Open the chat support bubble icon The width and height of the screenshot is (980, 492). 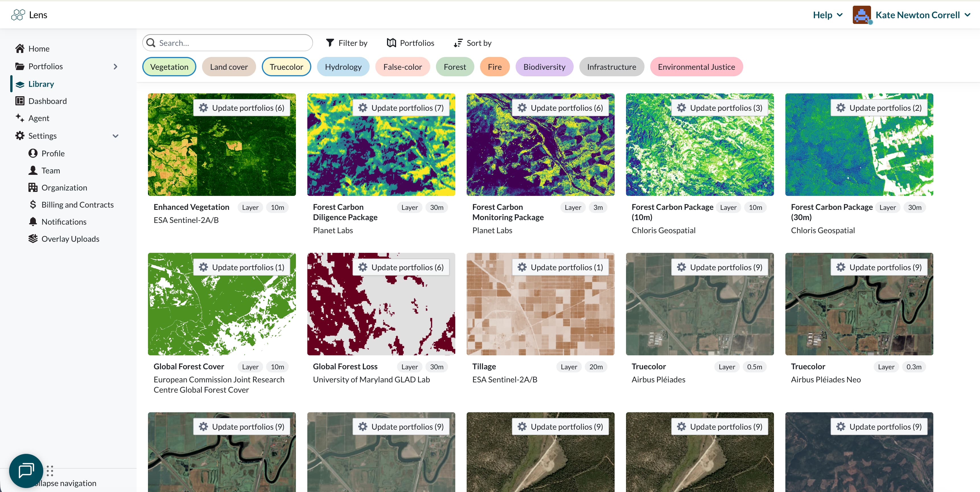point(26,471)
